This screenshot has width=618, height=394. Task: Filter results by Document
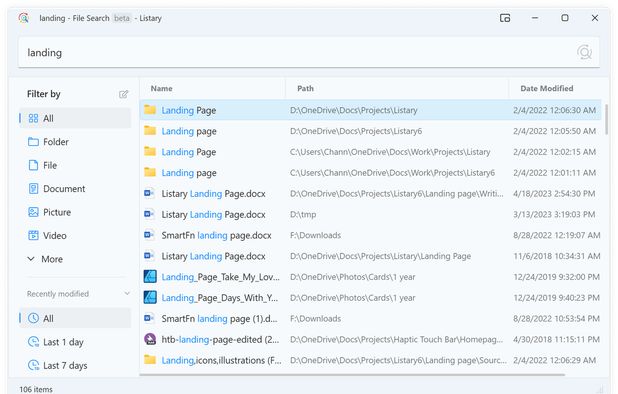tap(75, 189)
